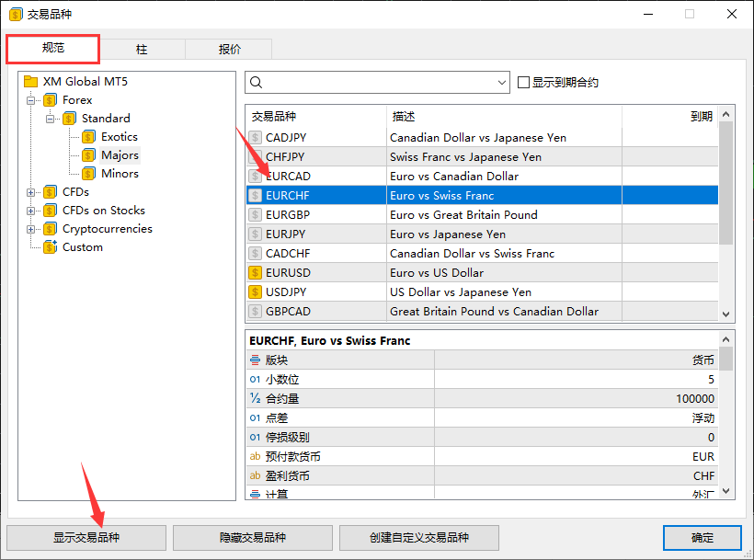Click the gray CADJPY symbol icon
This screenshot has width=754, height=560.
[256, 137]
